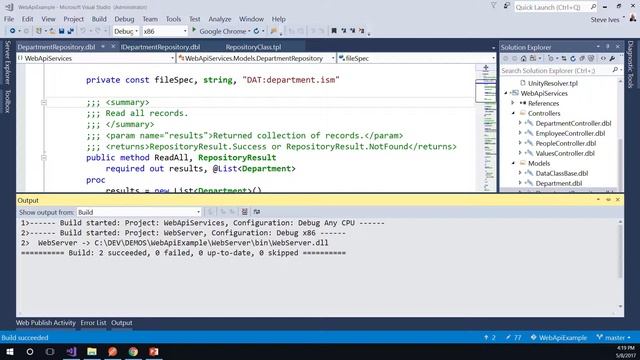This screenshot has height=360, width=640.
Task: Open Task View on the taskbar
Action: pyautogui.click(x=50, y=351)
